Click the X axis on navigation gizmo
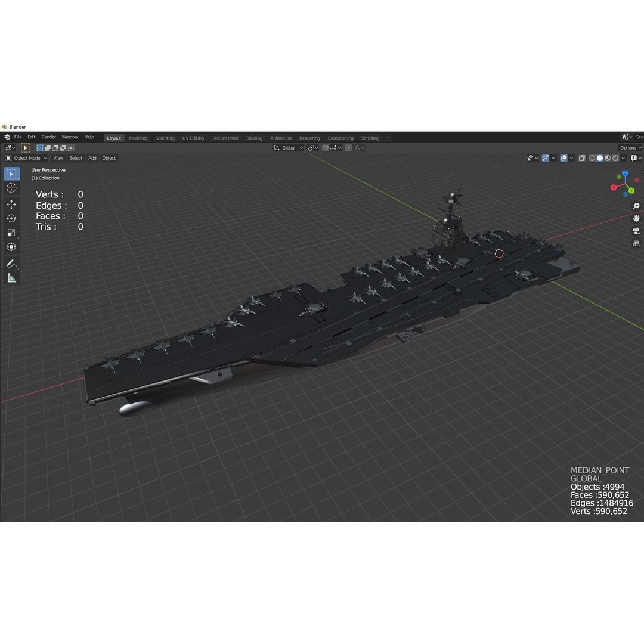The height and width of the screenshot is (644, 644). pos(614,187)
